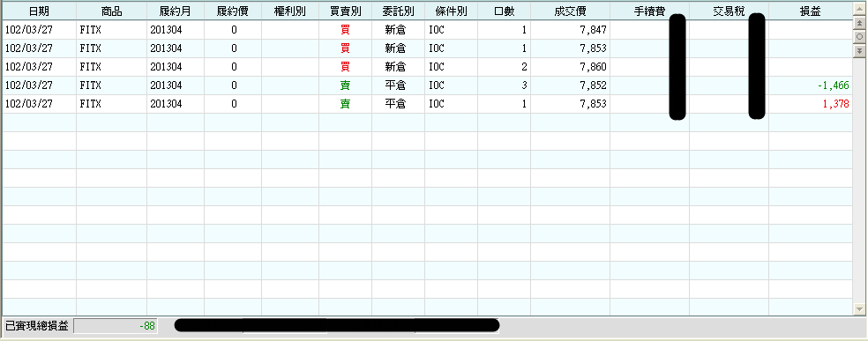Click the green 賣 in the 7,852 row
The width and height of the screenshot is (868, 341).
click(x=345, y=85)
